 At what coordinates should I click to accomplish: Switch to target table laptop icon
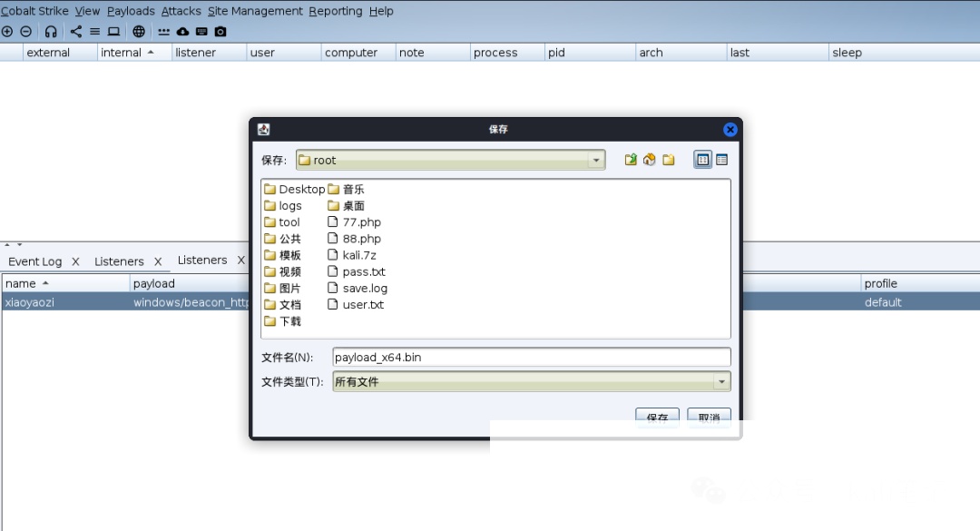[x=113, y=31]
